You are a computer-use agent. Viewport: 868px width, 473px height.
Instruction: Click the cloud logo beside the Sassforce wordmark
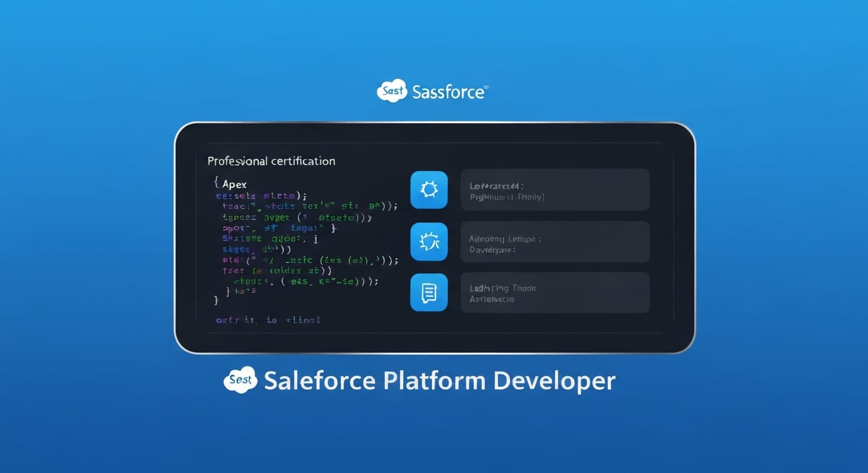[x=392, y=91]
